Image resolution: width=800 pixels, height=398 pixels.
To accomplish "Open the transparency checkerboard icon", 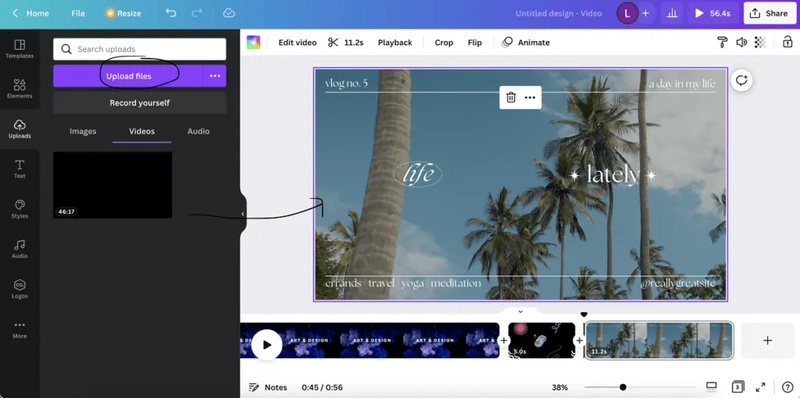I will (x=760, y=42).
